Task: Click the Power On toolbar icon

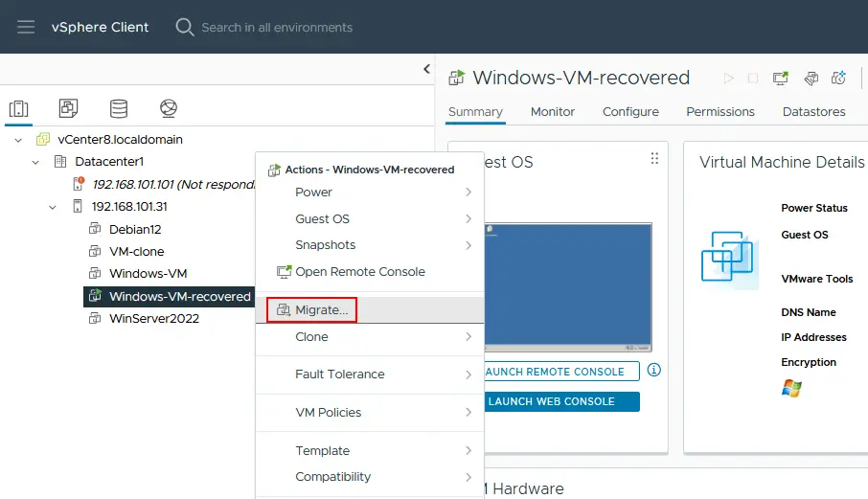Action: coord(728,79)
